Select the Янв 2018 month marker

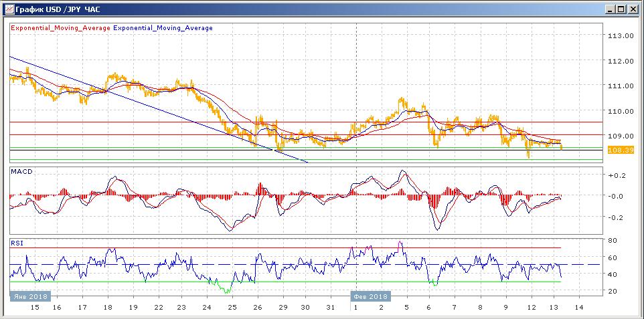click(29, 296)
